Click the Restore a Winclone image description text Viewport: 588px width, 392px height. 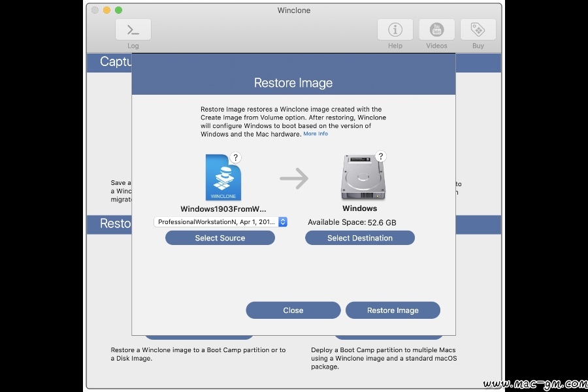point(198,354)
